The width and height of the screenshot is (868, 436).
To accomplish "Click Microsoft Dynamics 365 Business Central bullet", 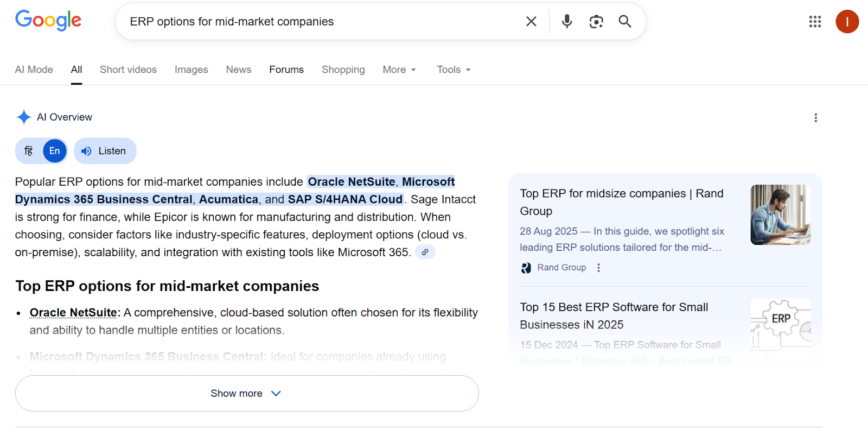I will [x=146, y=357].
